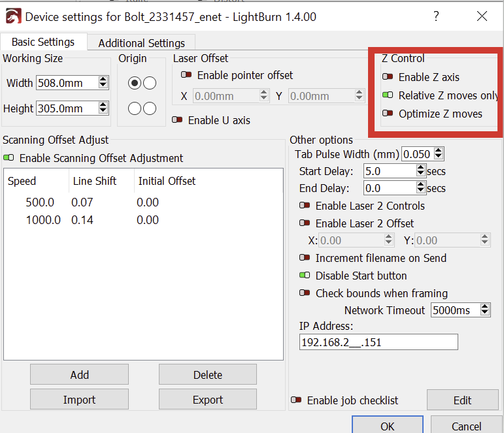Viewport: 504px width, 433px height.
Task: Toggle Increment filename on Send switch
Action: [x=305, y=257]
